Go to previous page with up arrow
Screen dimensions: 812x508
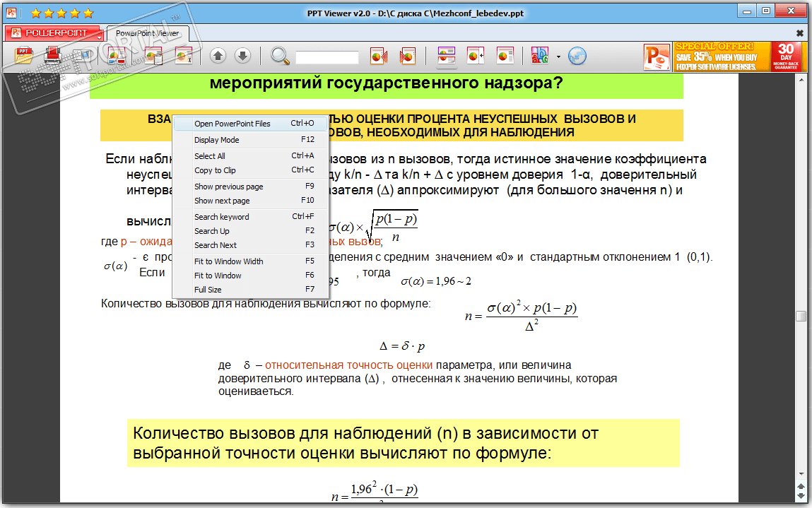[x=218, y=55]
